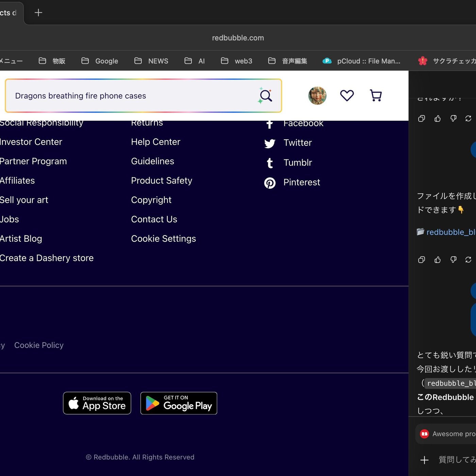Regenerate the upper chat response
Viewport: 476px width, 476px height.
(468, 118)
